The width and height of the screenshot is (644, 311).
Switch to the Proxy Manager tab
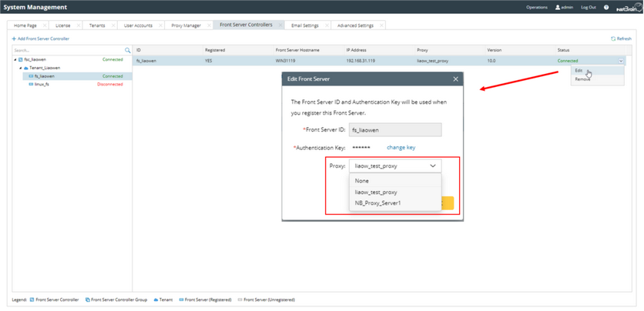click(x=186, y=25)
